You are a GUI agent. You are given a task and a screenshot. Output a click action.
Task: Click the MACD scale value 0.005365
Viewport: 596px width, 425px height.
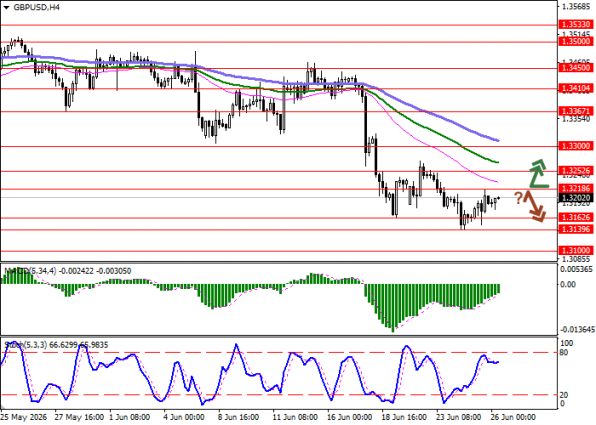pyautogui.click(x=576, y=270)
